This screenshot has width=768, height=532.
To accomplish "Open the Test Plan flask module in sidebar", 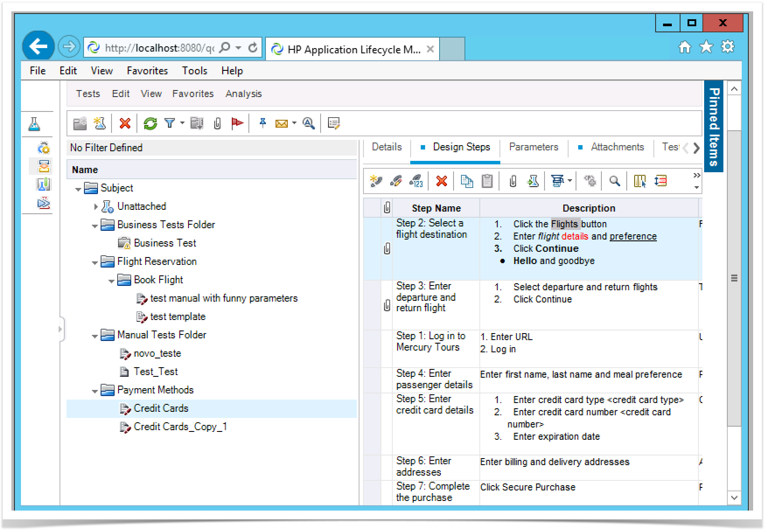I will (34, 124).
